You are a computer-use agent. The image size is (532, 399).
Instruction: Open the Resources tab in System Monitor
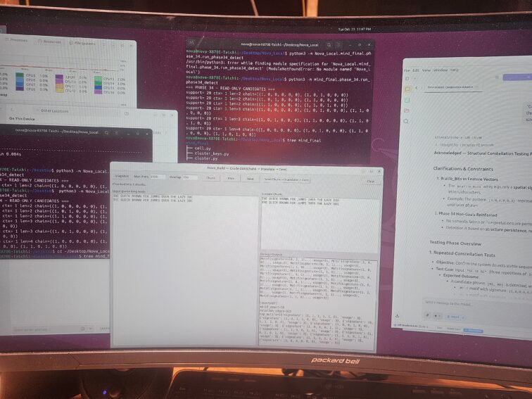pos(49,42)
